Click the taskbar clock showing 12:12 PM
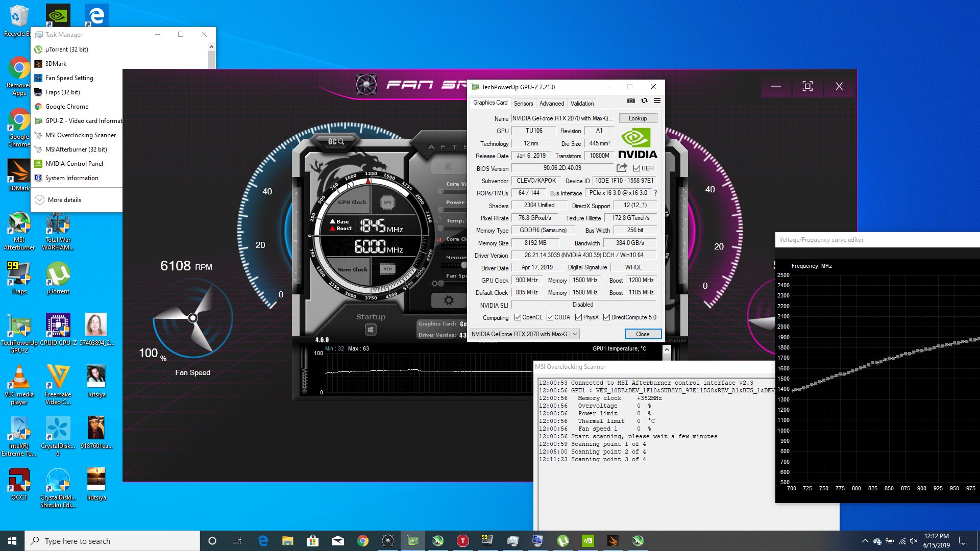This screenshot has height=551, width=980. pyautogui.click(x=937, y=541)
